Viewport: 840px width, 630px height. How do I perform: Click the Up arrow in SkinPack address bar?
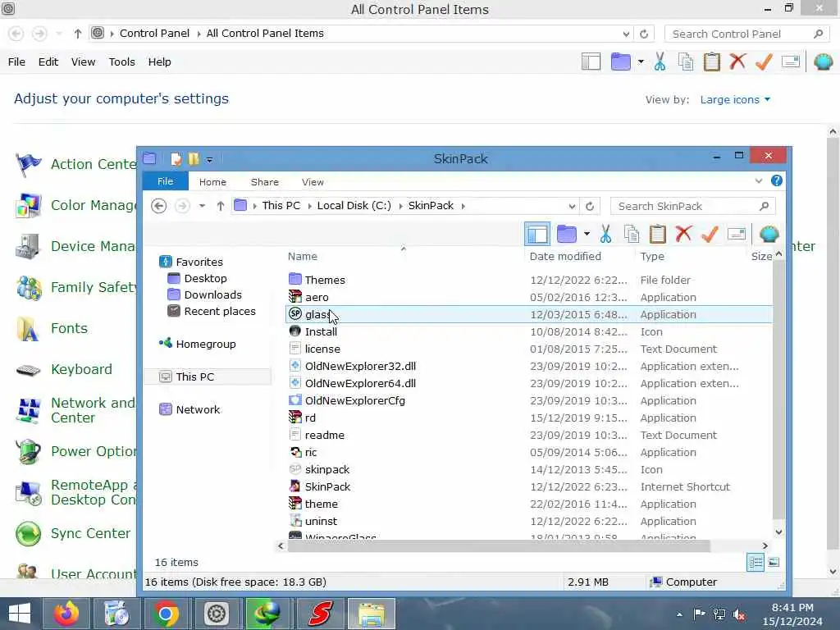[x=220, y=206]
